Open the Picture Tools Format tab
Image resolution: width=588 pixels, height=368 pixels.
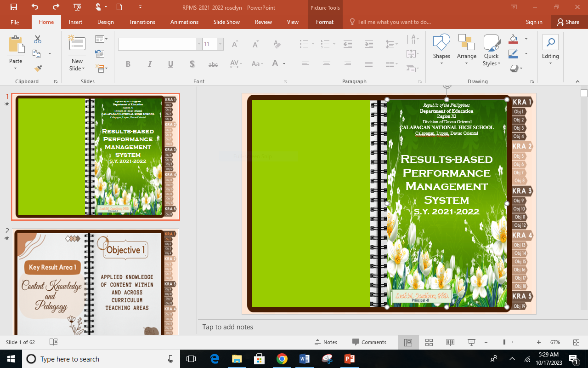325,22
